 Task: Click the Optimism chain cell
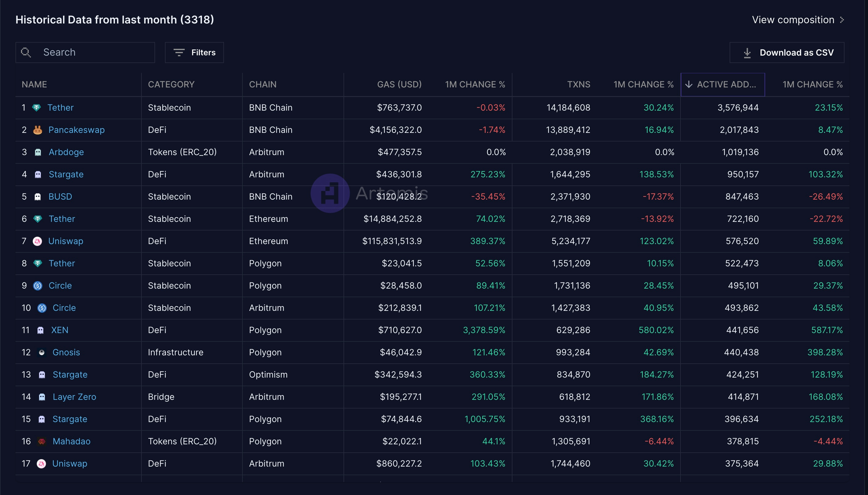(268, 375)
